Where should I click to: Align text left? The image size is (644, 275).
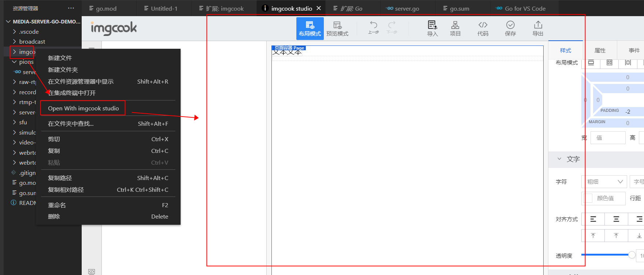point(593,219)
